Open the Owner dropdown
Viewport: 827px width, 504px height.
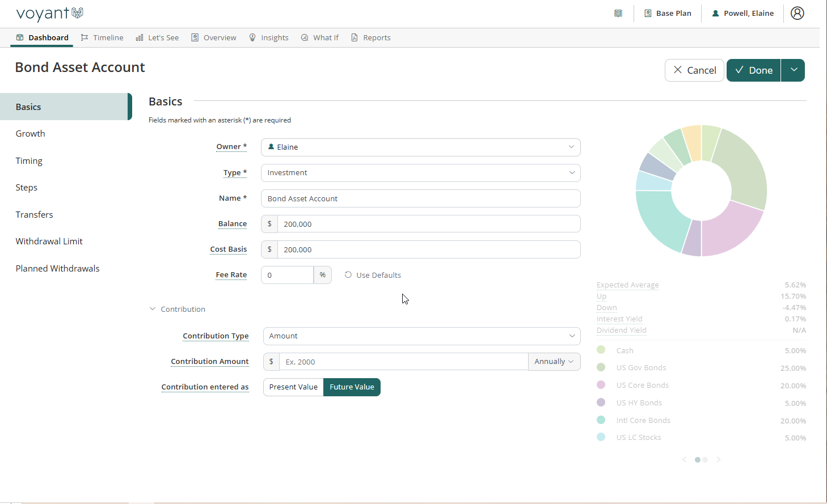pyautogui.click(x=420, y=147)
